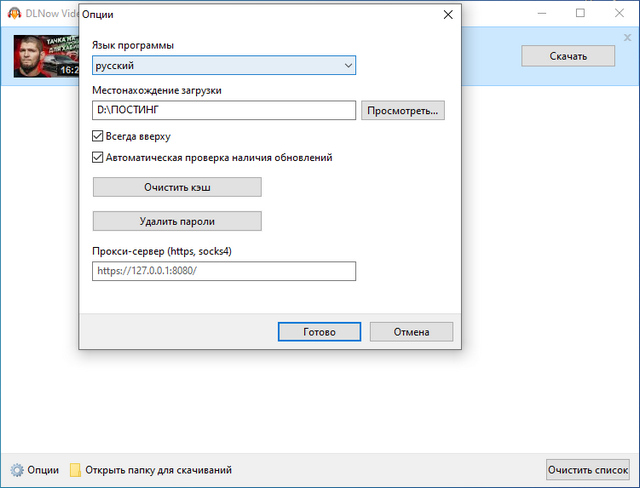Click the Просмотреть... browse button
640x488 pixels.
coord(403,111)
